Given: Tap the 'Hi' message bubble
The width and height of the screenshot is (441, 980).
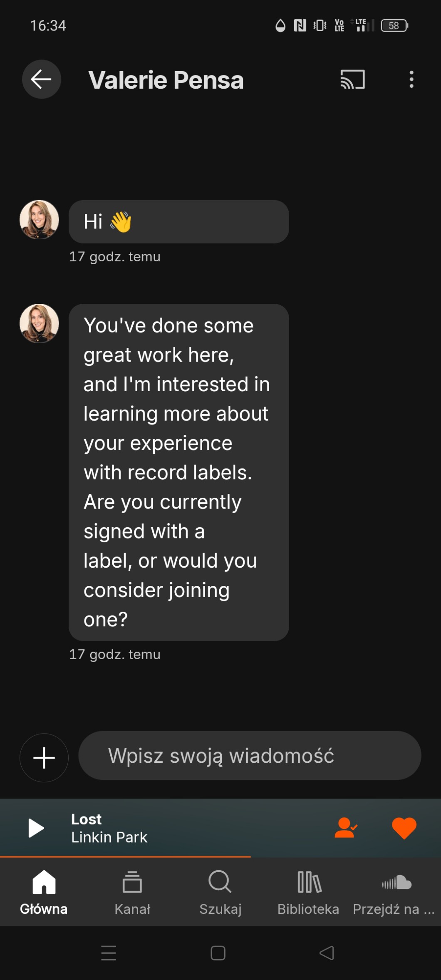Looking at the screenshot, I should pos(178,222).
